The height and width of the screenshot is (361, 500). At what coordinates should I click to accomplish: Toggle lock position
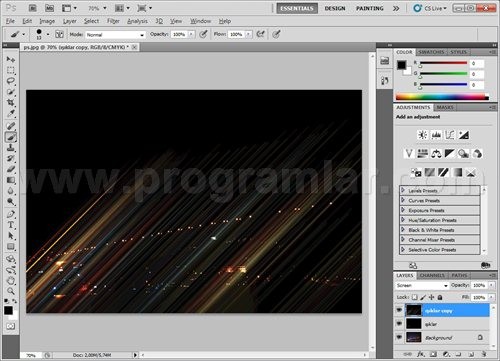431,297
